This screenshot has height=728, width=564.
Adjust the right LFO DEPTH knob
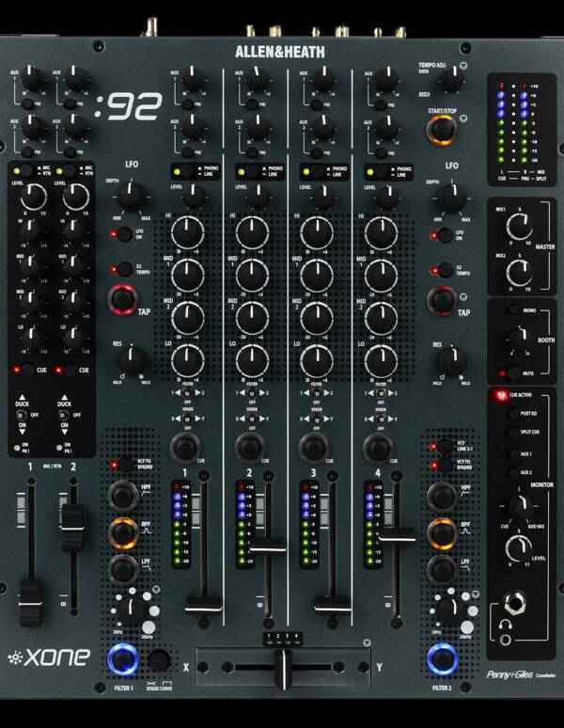pyautogui.click(x=453, y=198)
